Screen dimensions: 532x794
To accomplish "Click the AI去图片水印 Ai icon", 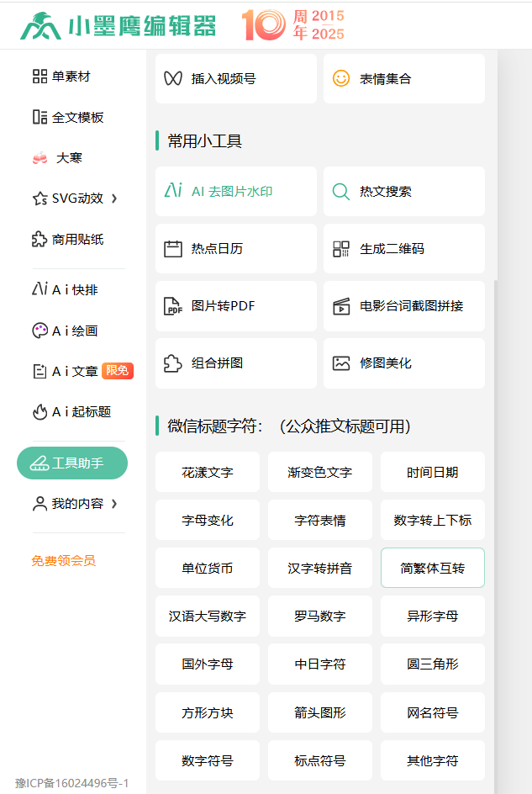I will pyautogui.click(x=173, y=190).
